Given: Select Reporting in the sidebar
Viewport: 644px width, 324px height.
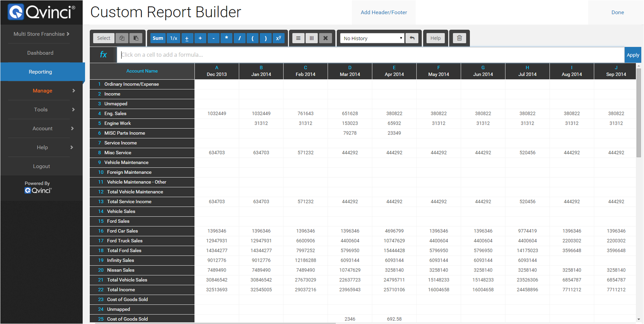Looking at the screenshot, I should [x=40, y=72].
